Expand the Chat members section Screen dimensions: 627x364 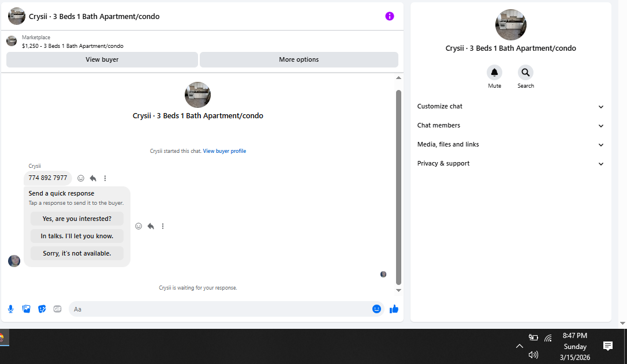(x=510, y=125)
